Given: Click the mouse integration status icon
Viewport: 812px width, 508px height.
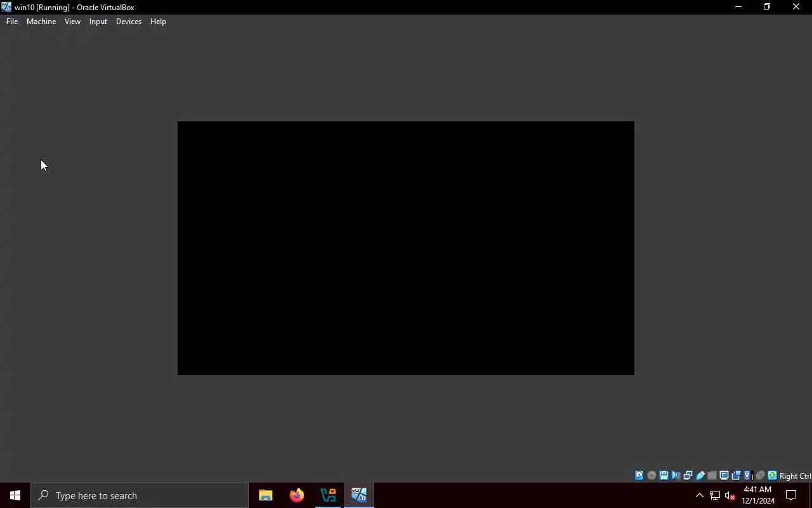Looking at the screenshot, I should point(760,476).
